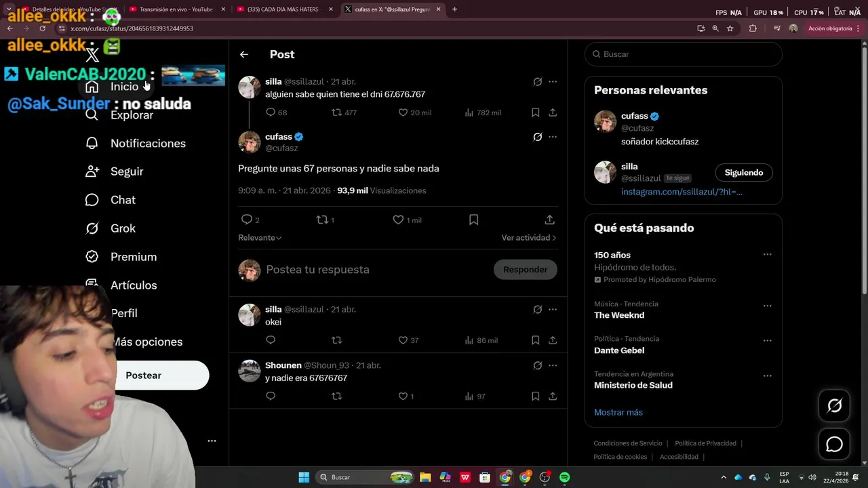
Task: Open Spotify from taskbar
Action: point(564,477)
